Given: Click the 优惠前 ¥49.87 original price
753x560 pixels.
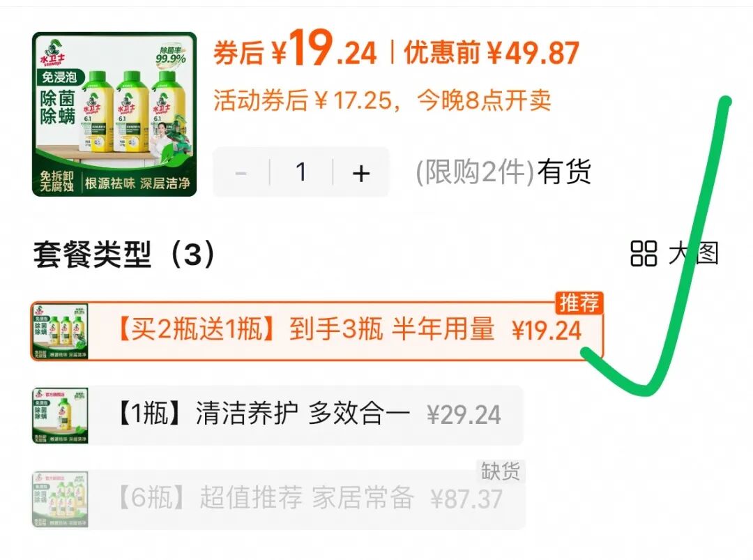Looking at the screenshot, I should [492, 53].
